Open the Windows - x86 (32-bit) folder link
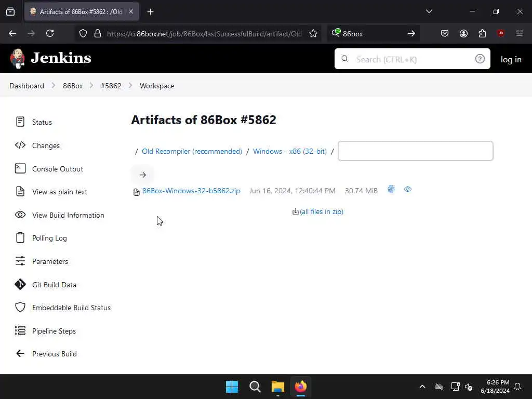The width and height of the screenshot is (532, 399). tap(290, 151)
